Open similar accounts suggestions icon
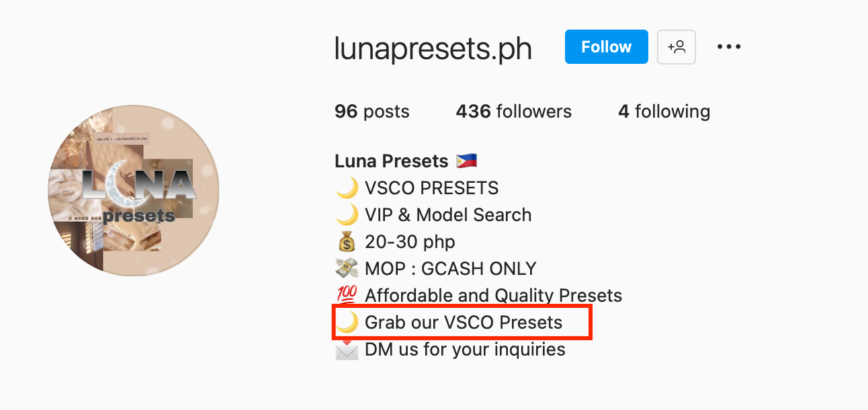This screenshot has height=410, width=868. [x=676, y=47]
